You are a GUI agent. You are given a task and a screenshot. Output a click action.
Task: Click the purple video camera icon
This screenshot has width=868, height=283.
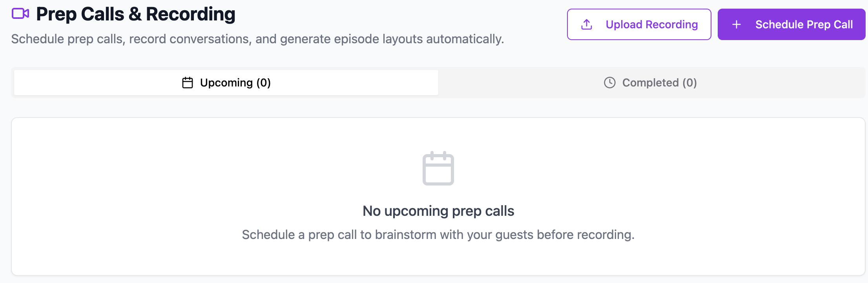pos(20,14)
